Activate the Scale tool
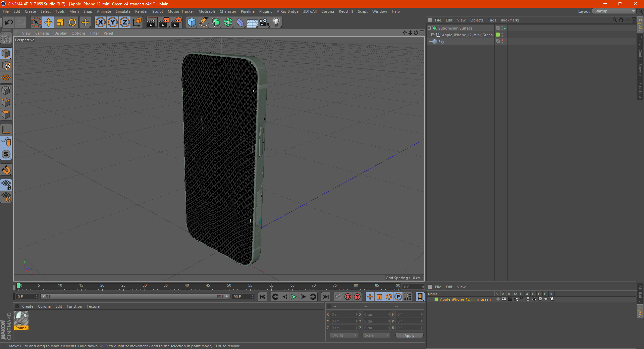 coord(60,22)
